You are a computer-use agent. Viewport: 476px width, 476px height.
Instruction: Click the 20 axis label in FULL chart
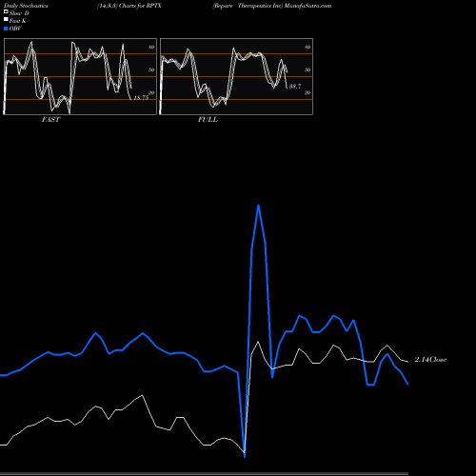[x=307, y=92]
